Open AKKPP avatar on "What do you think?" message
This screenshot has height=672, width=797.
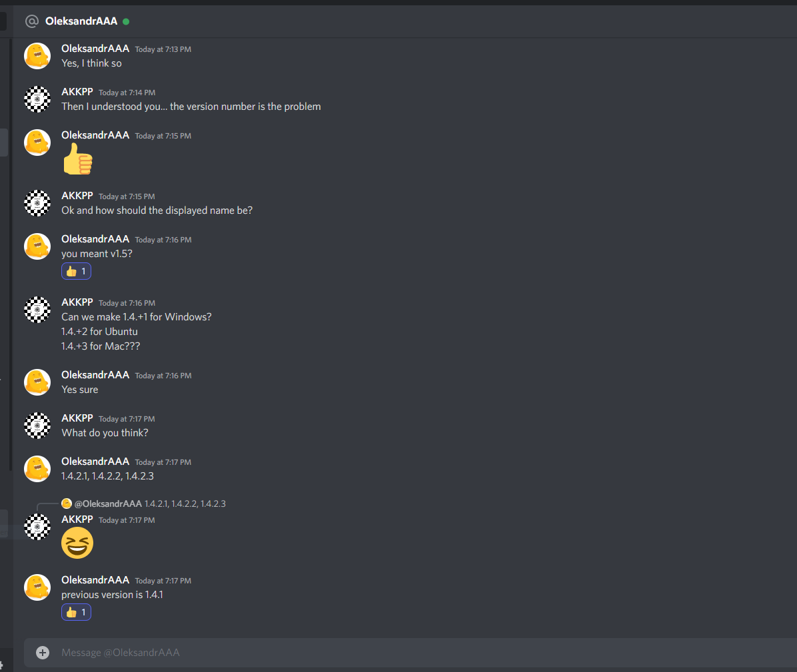[x=37, y=426]
